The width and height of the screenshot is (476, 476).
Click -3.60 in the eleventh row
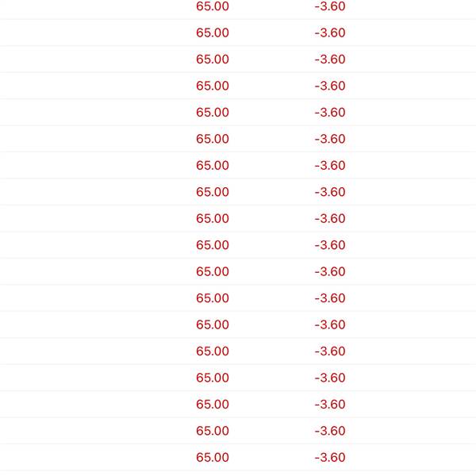point(330,272)
